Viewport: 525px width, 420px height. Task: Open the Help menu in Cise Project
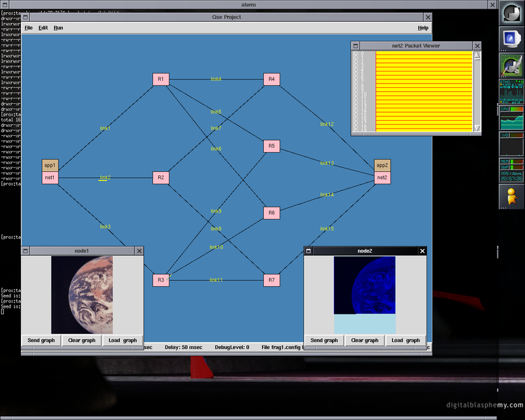[x=423, y=28]
